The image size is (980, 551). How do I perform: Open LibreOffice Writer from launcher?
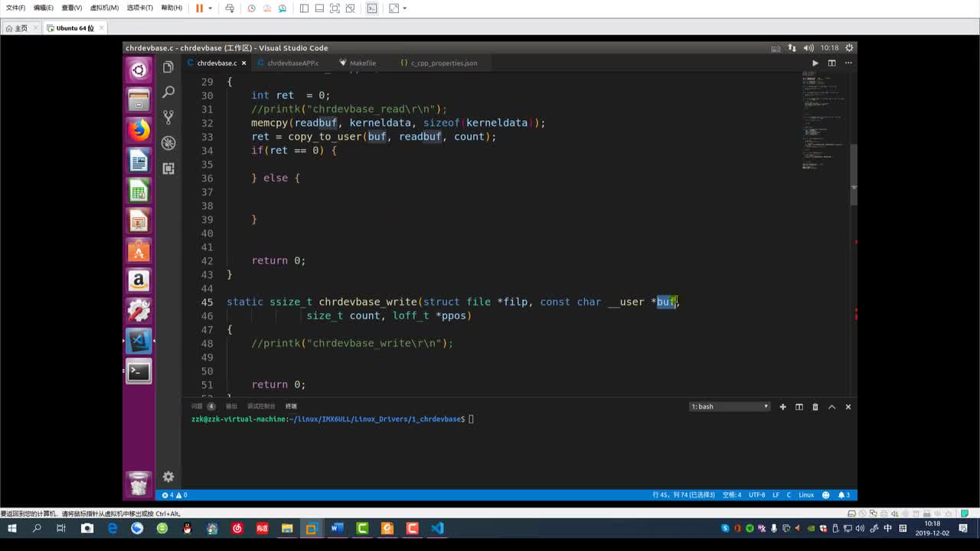(x=139, y=161)
